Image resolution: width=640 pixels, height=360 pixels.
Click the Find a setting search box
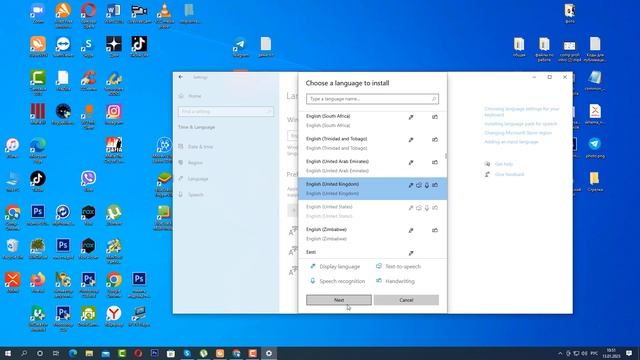(226, 111)
